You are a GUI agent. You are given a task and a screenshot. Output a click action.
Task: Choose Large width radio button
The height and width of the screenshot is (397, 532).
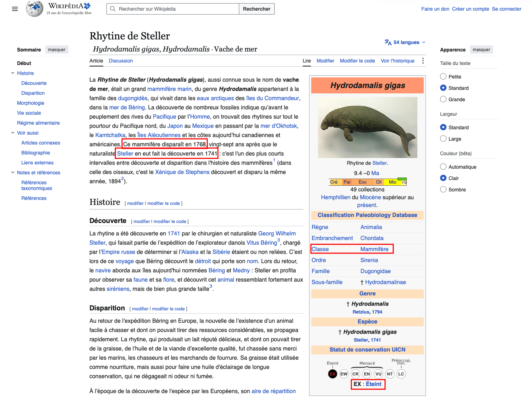click(x=443, y=139)
